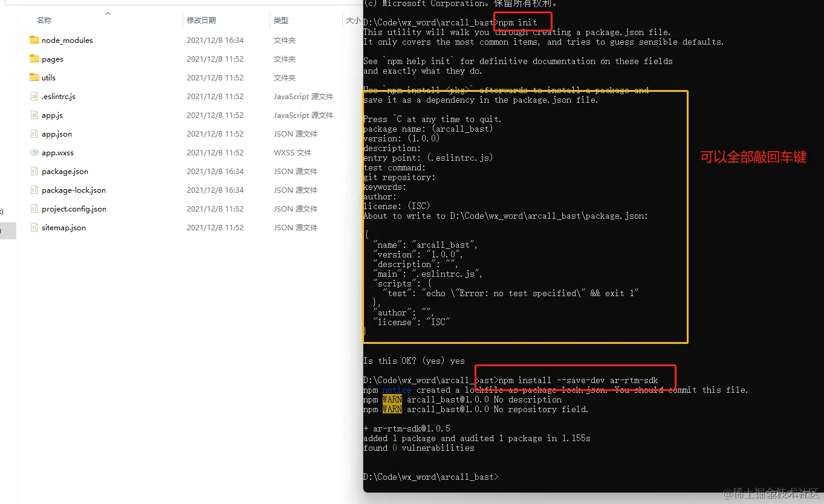
Task: Click the sitemap.json file icon
Action: (34, 228)
